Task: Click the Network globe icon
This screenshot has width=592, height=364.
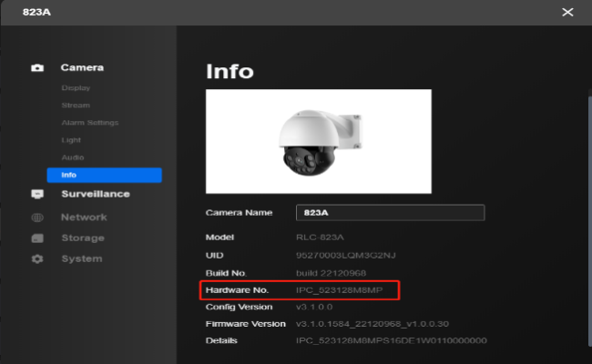Action: (x=37, y=217)
